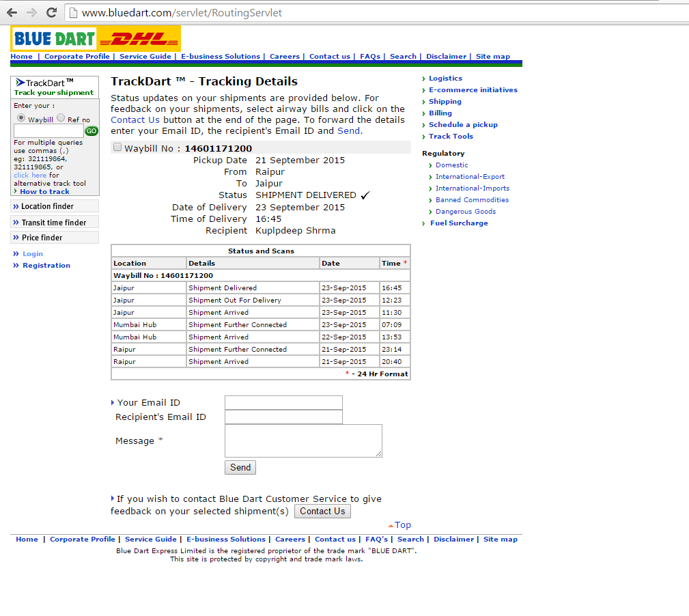The width and height of the screenshot is (689, 616).
Task: Click the Login link
Action: click(33, 254)
